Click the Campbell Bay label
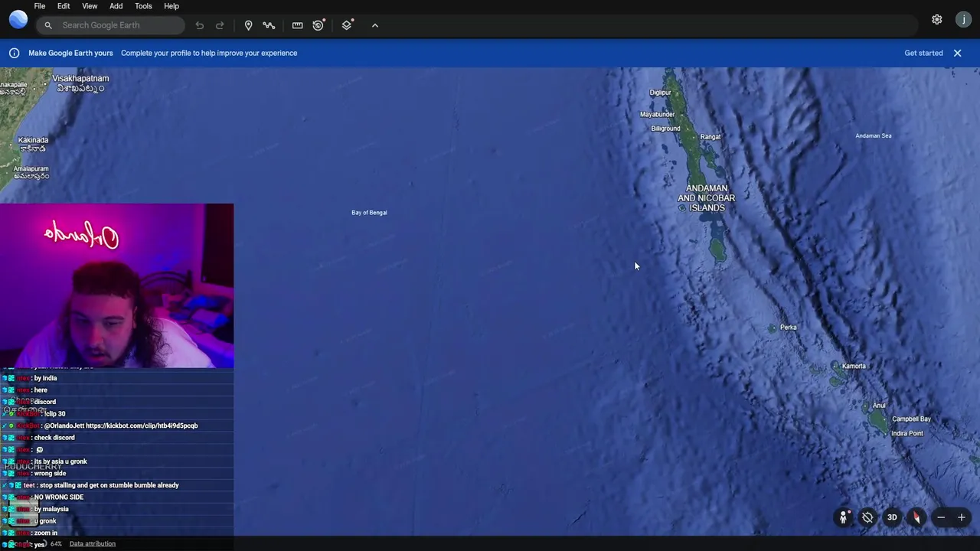Image resolution: width=980 pixels, height=551 pixels. click(911, 419)
